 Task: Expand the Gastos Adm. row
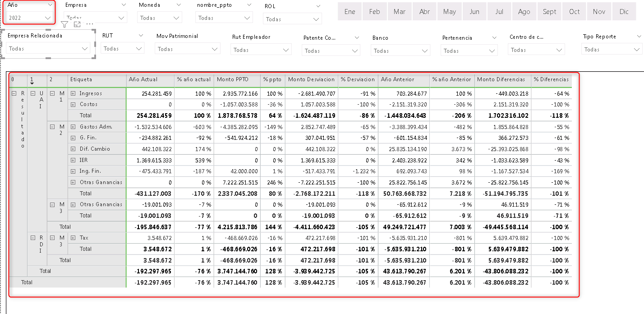pyautogui.click(x=73, y=127)
